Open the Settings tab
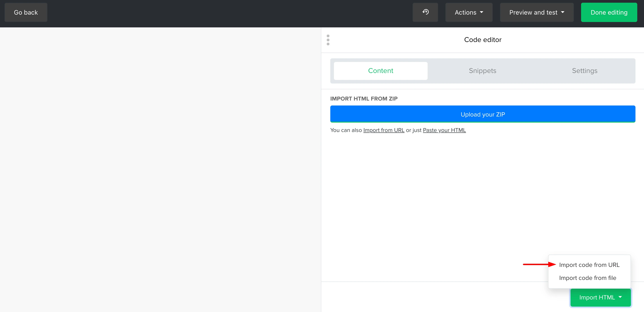 click(584, 71)
